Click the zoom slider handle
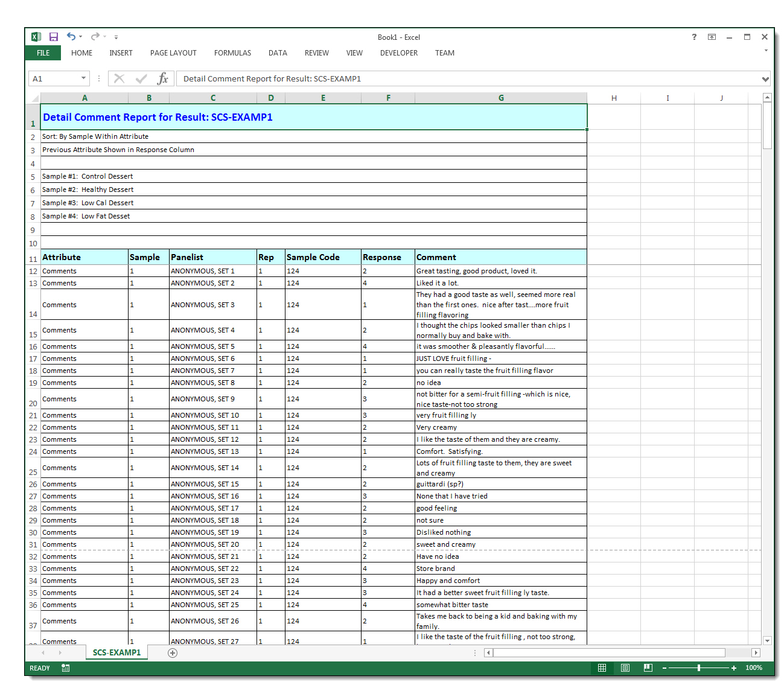This screenshot has height=685, width=784. click(699, 668)
